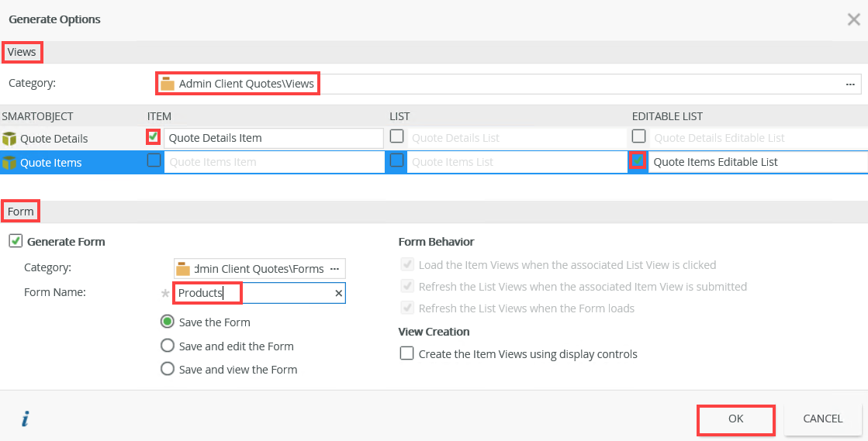The image size is (868, 441).
Task: Select the Save and edit the Form option
Action: pyautogui.click(x=167, y=346)
